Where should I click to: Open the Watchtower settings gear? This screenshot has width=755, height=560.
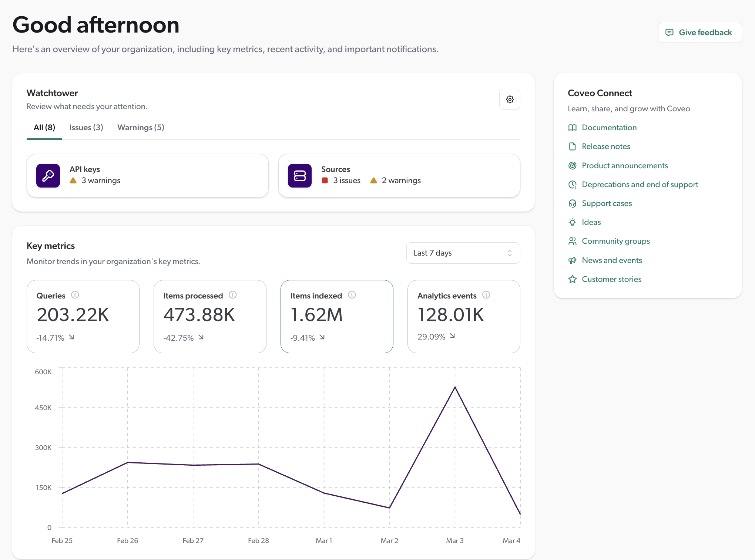pos(510,99)
